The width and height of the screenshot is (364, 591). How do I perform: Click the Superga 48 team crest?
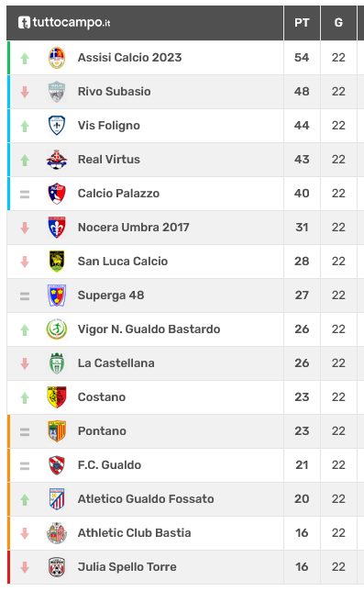tap(57, 295)
